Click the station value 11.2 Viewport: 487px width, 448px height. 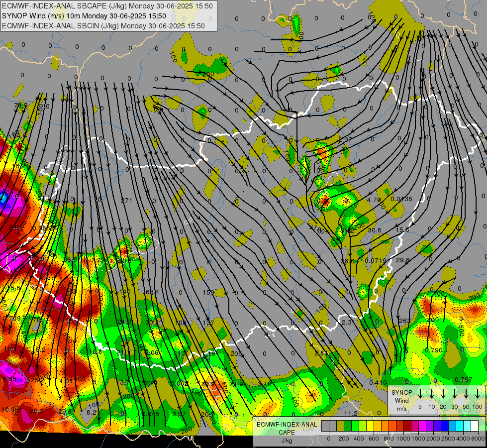(351, 413)
